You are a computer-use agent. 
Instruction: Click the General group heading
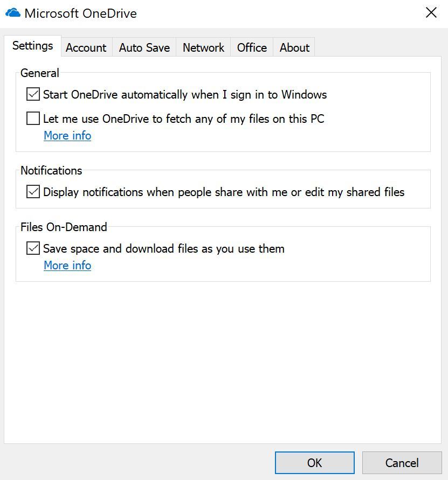click(40, 73)
